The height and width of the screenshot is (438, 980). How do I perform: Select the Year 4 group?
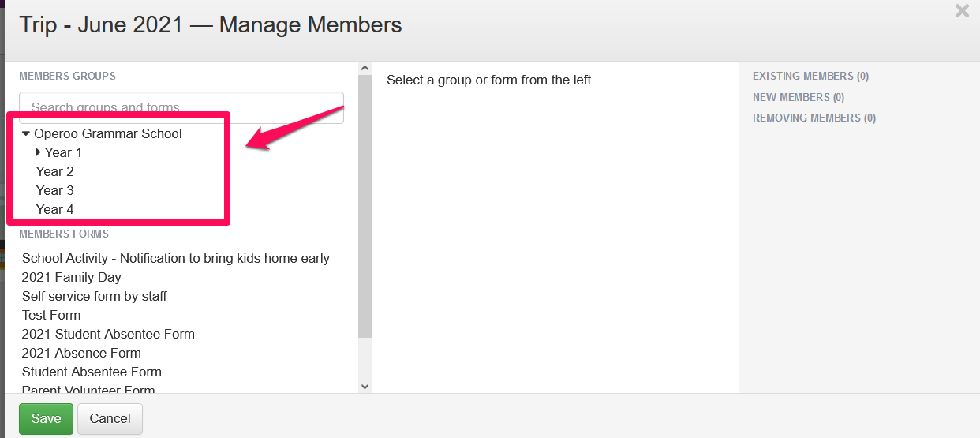pyautogui.click(x=54, y=209)
